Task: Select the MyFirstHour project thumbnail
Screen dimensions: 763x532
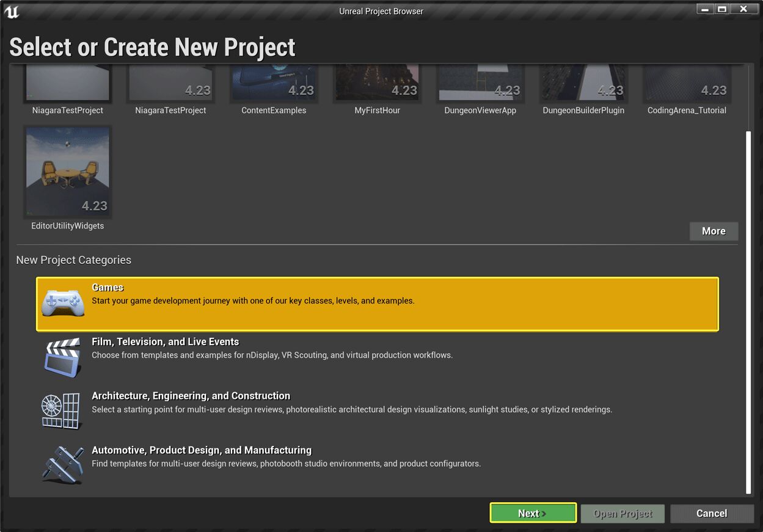Action: [x=377, y=83]
